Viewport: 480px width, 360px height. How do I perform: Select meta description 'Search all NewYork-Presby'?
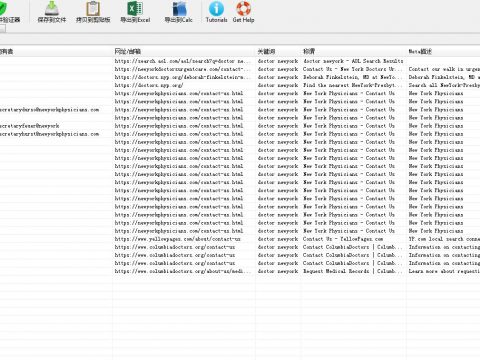pyautogui.click(x=444, y=85)
